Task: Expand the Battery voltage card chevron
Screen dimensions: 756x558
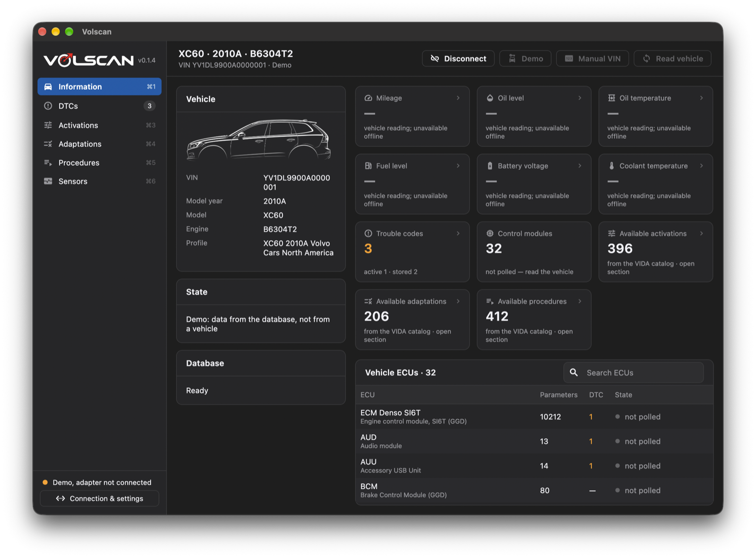Action: click(x=580, y=166)
